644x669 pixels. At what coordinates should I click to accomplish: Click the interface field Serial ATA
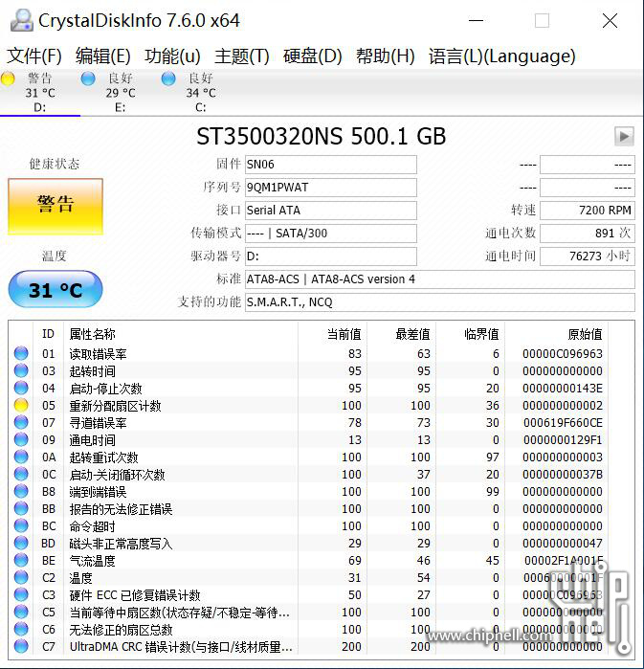(330, 211)
